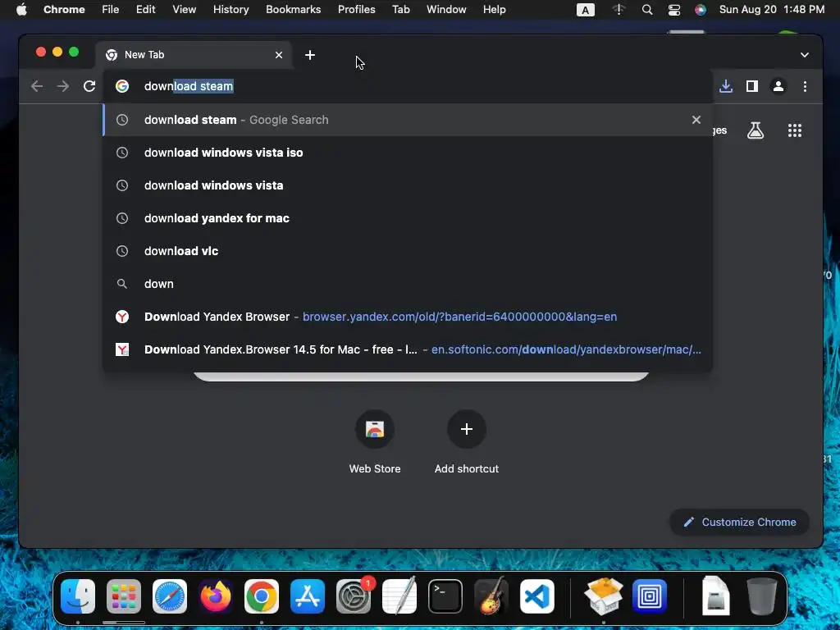
Task: Toggle the side panel icon
Action: 752,86
